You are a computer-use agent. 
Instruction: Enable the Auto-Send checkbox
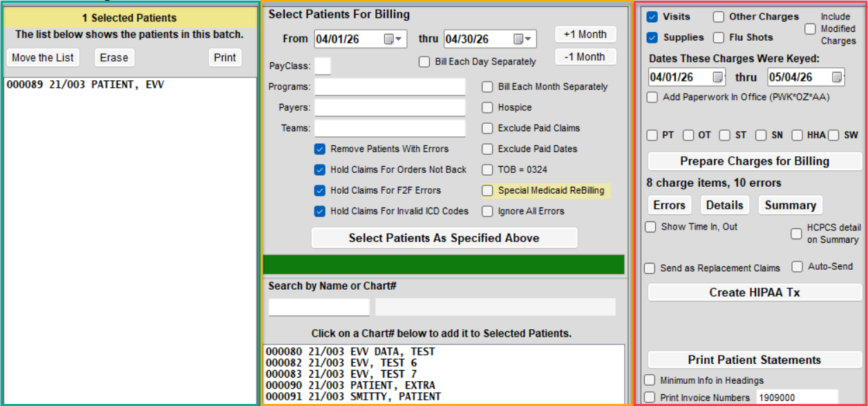click(797, 266)
